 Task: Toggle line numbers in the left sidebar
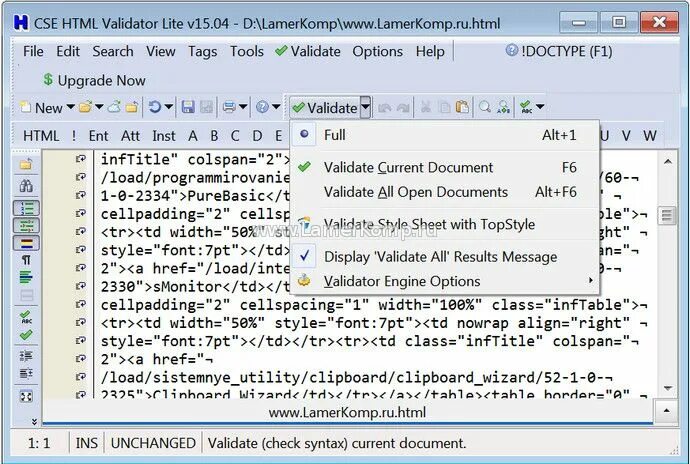pos(26,208)
